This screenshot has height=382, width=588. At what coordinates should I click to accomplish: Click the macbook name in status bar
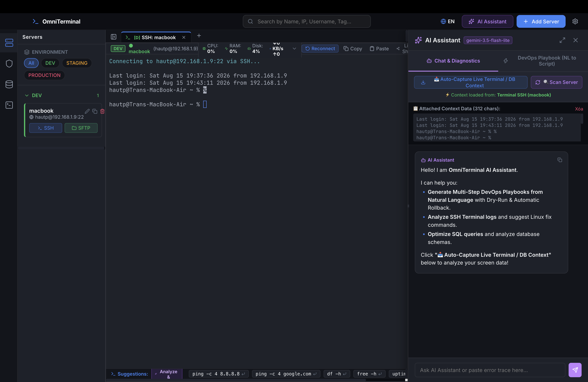pyautogui.click(x=139, y=51)
